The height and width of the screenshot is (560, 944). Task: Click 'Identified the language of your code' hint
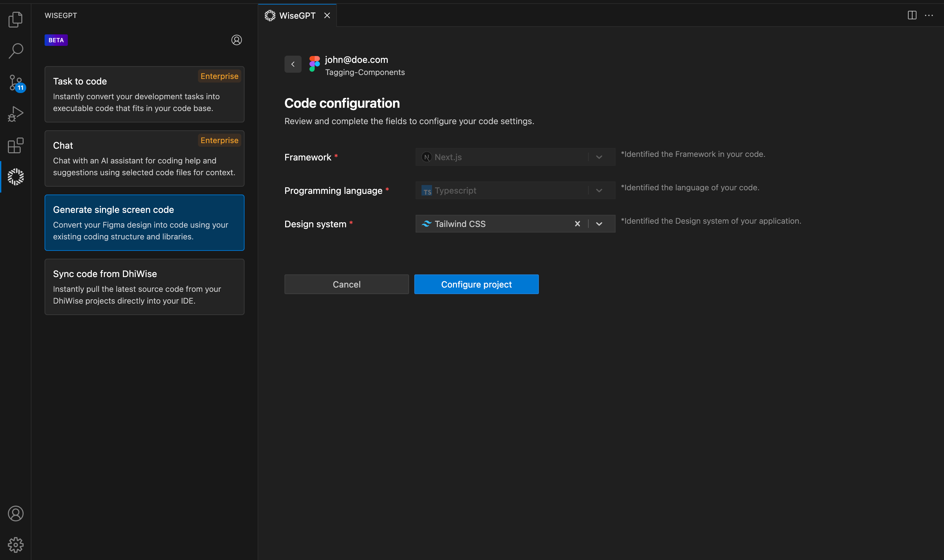(690, 188)
